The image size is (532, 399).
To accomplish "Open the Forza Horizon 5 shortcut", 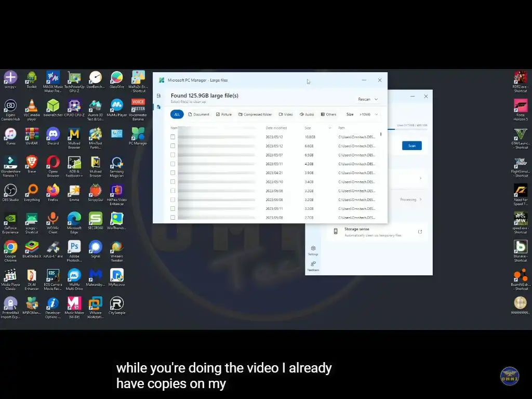I will tap(521, 110).
